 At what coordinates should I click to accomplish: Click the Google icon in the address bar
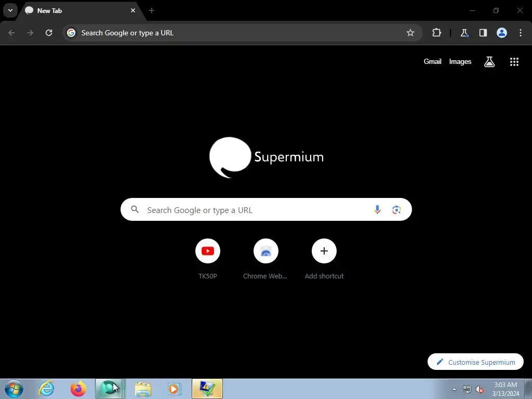(x=71, y=33)
